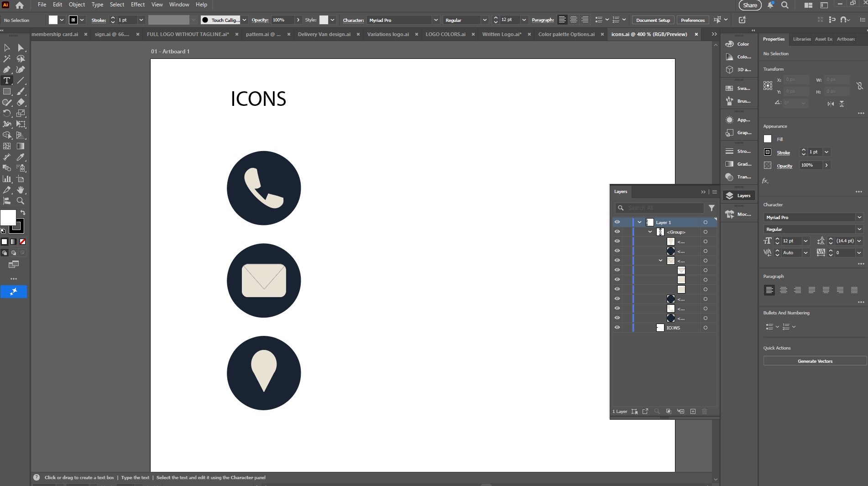
Task: Collapse the Layer 1 tree arrow
Action: (639, 222)
